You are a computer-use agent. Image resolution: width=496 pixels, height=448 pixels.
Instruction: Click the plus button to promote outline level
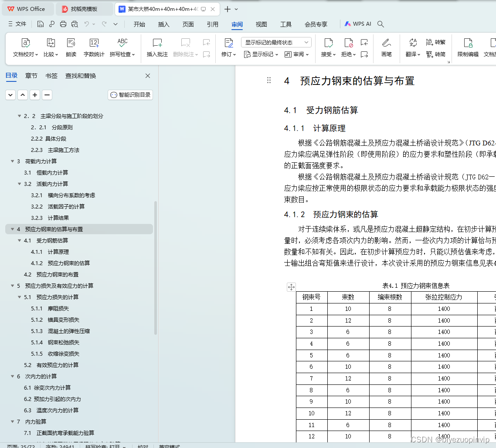click(35, 95)
